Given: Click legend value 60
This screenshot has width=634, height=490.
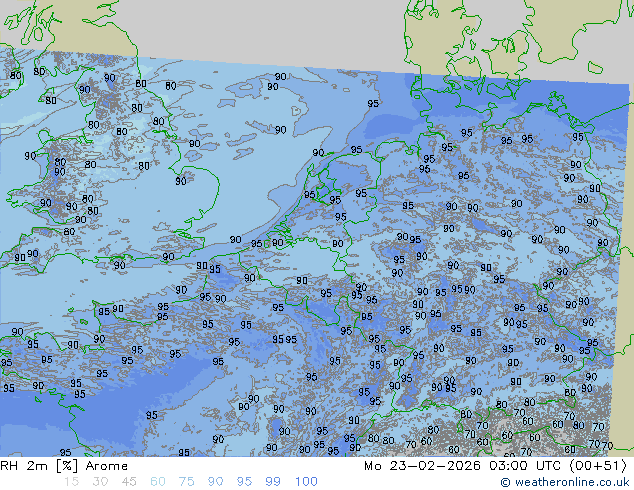Looking at the screenshot, I should point(158,482).
